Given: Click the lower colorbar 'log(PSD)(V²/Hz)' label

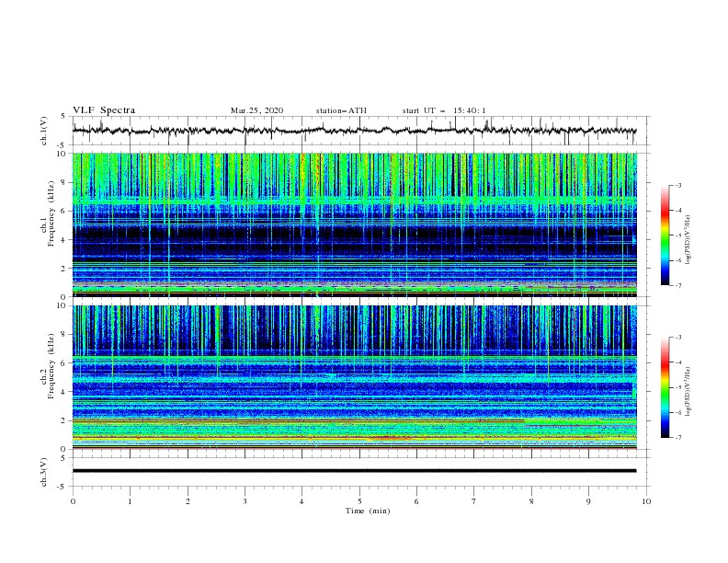Looking at the screenshot, I should (688, 392).
